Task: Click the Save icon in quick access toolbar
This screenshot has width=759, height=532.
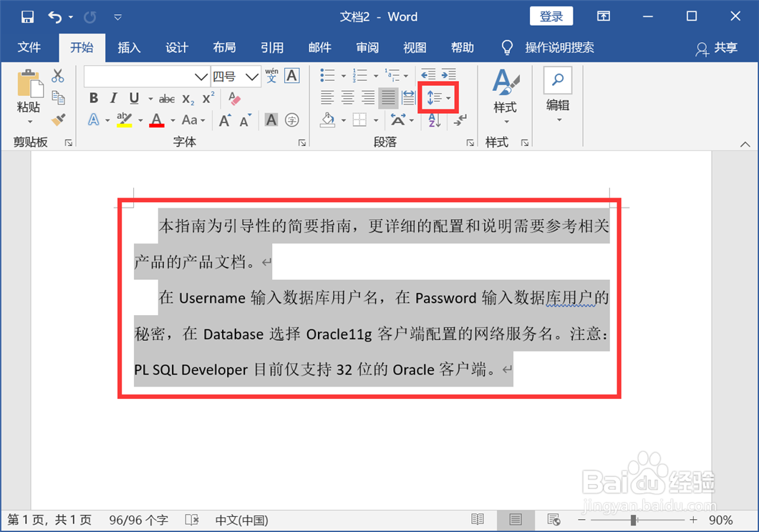Action: click(x=28, y=17)
